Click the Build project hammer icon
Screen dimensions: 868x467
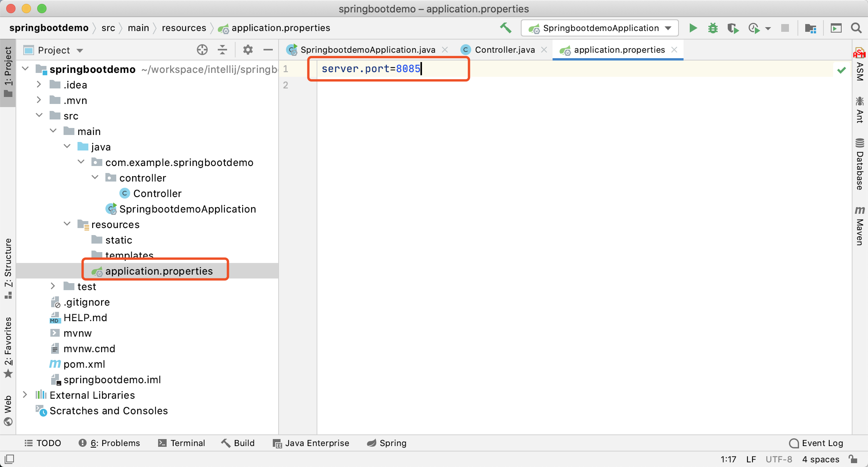click(506, 28)
